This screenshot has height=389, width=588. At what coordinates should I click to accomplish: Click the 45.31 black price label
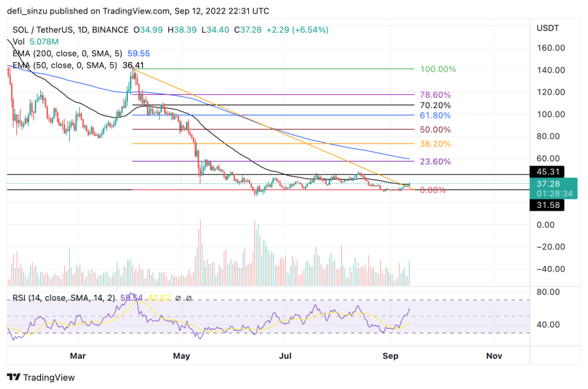pyautogui.click(x=547, y=172)
